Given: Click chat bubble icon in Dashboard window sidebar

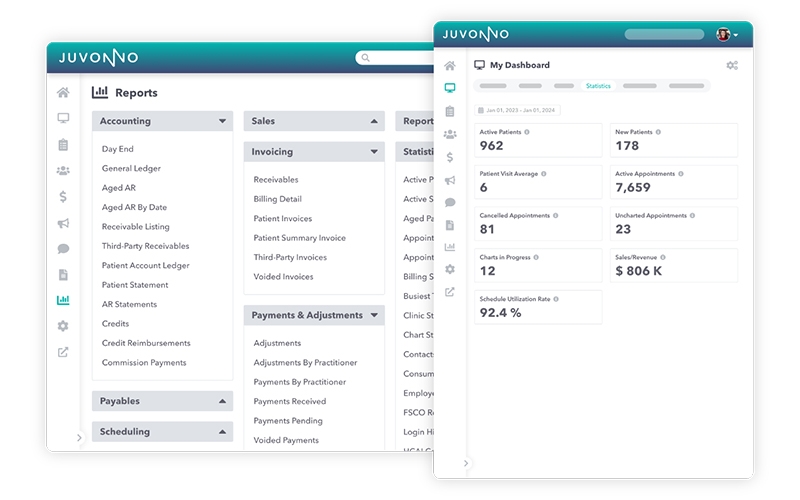Looking at the screenshot, I should 449,203.
